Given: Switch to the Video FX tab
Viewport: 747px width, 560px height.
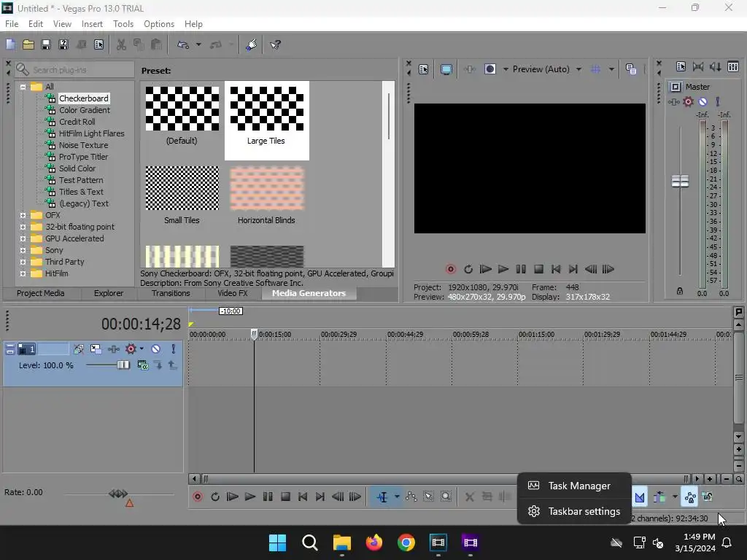Looking at the screenshot, I should 233,293.
